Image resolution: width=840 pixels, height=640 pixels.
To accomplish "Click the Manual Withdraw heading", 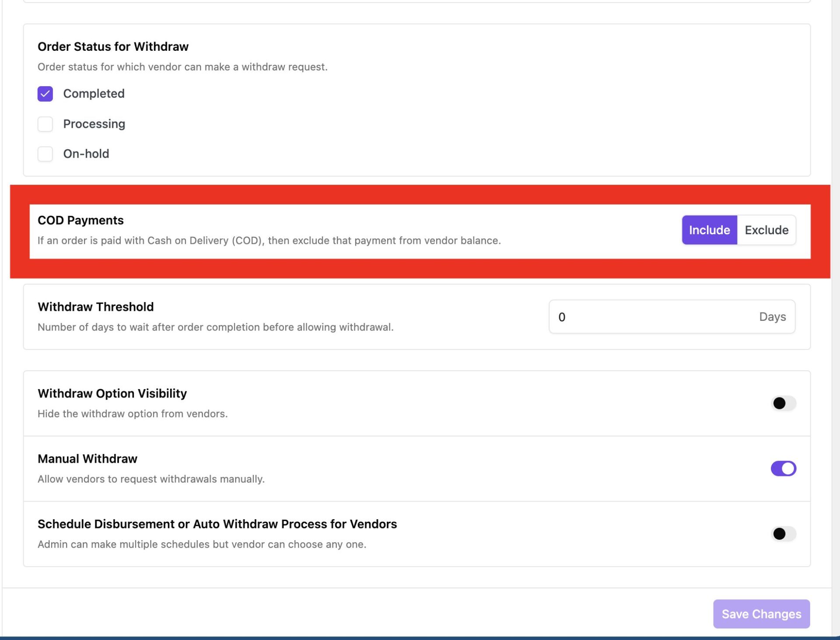I will pos(87,459).
